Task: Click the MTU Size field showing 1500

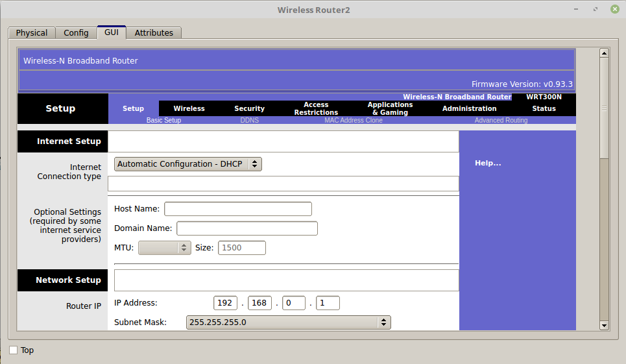Action: (242, 248)
